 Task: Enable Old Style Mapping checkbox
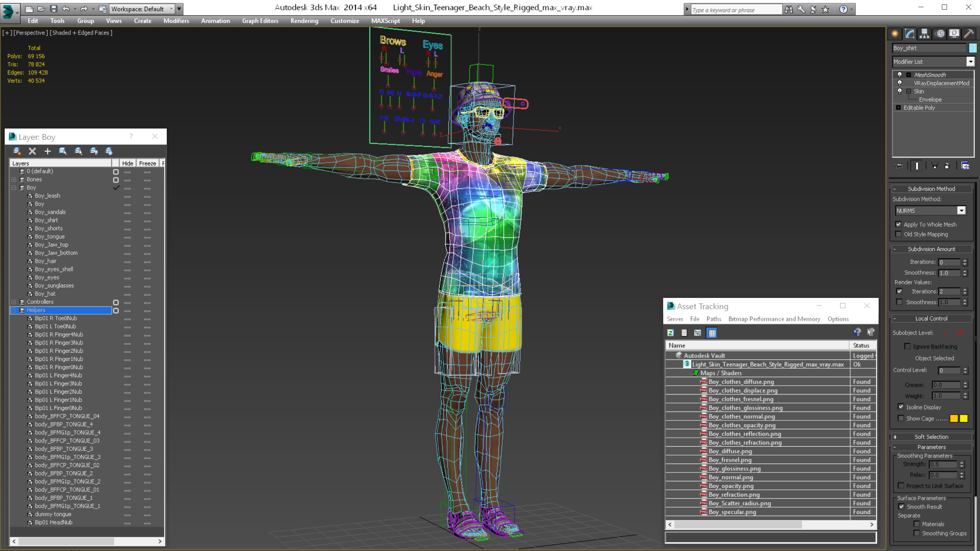899,234
